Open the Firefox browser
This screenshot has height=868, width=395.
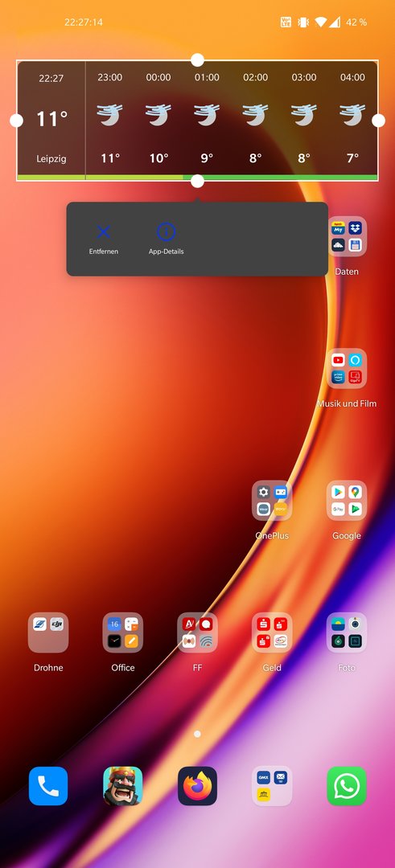[x=197, y=786]
